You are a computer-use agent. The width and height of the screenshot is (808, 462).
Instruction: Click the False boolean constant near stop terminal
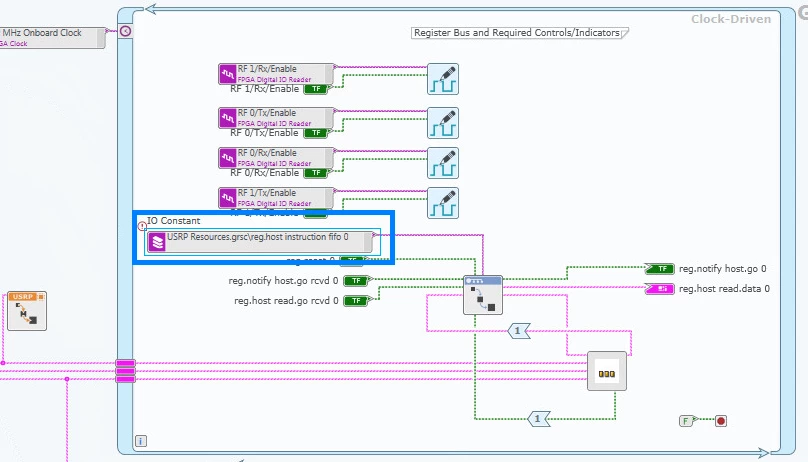pyautogui.click(x=686, y=421)
